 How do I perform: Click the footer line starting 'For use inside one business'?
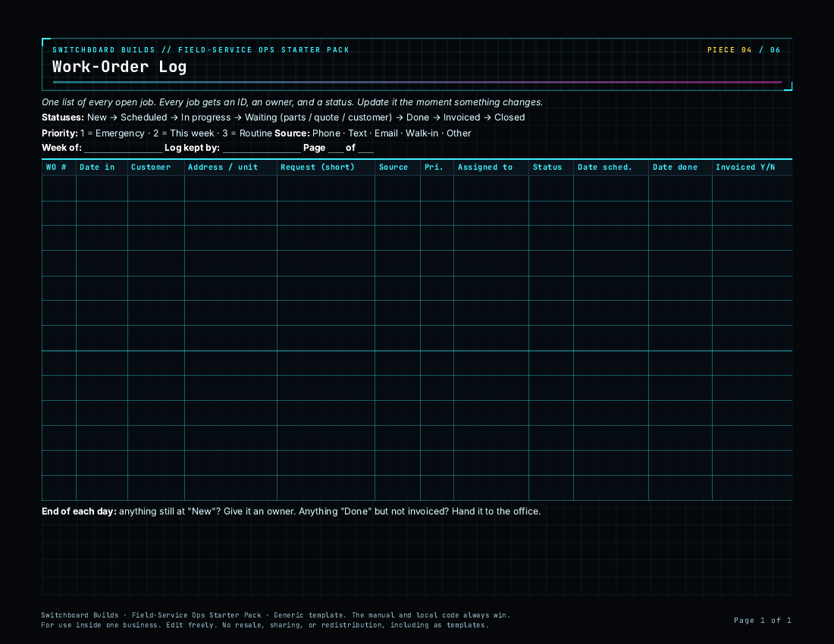265,625
